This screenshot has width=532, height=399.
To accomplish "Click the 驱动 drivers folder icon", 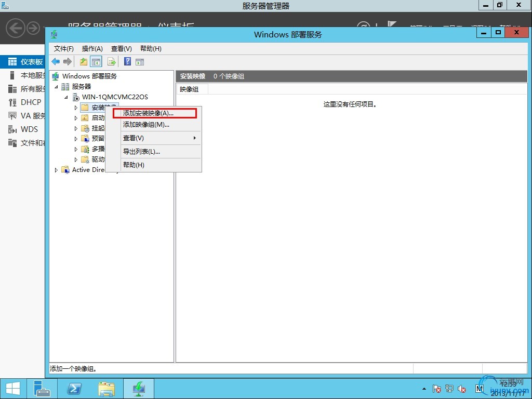I will click(85, 159).
